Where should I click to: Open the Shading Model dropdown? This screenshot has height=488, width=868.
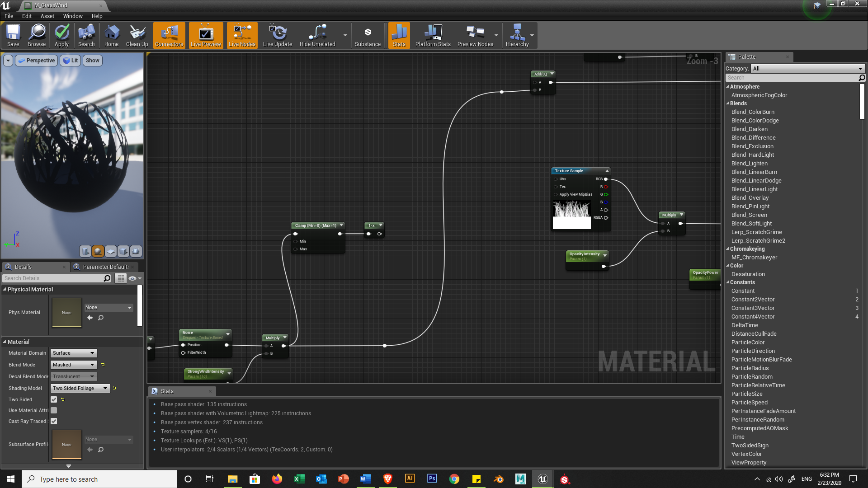pyautogui.click(x=80, y=388)
